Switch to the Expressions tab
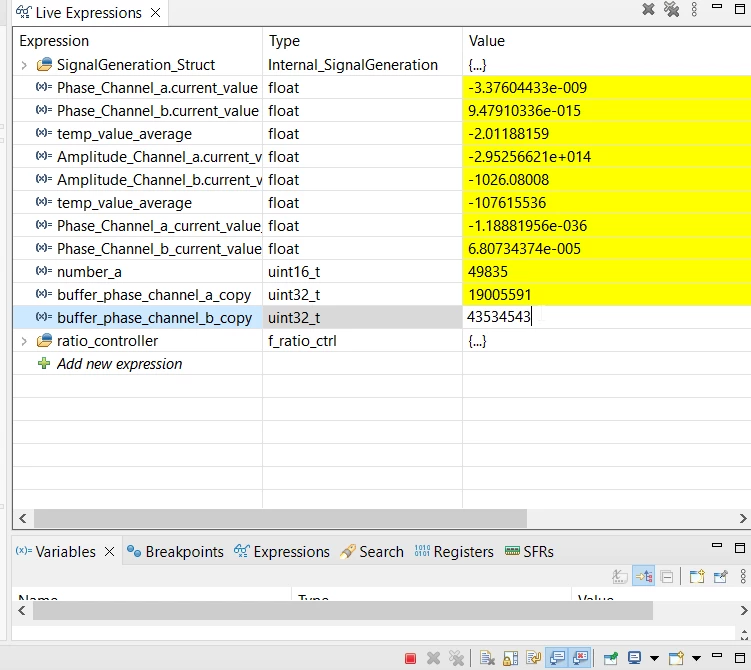This screenshot has width=751, height=670. click(282, 552)
